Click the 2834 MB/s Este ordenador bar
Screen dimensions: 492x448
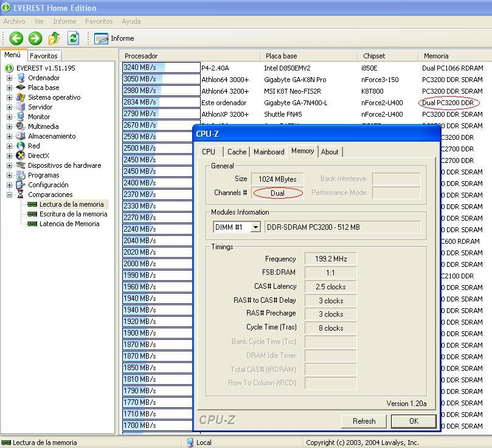tap(161, 102)
